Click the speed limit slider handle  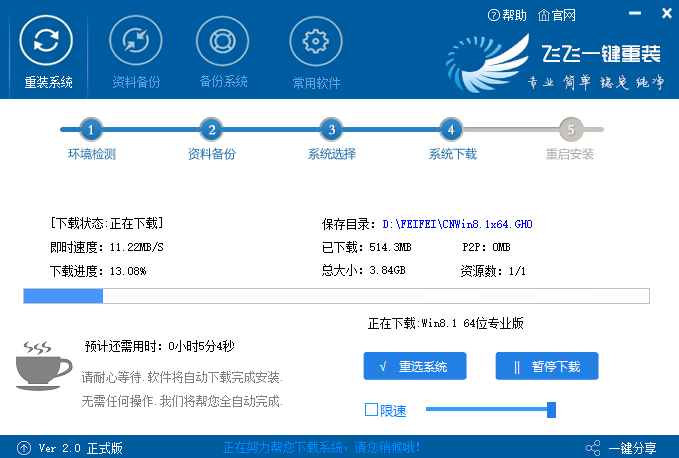[551, 409]
